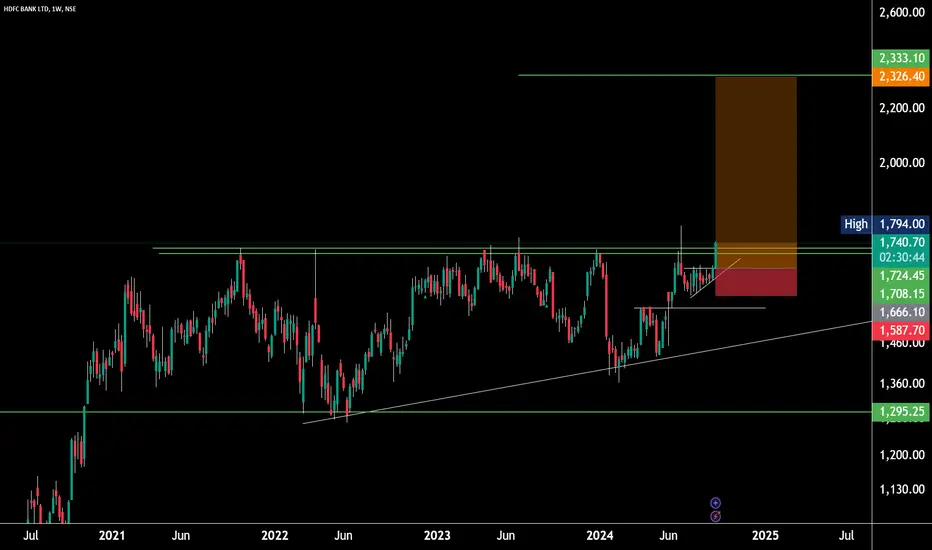Click the 1,130.00 price scale label
This screenshot has height=550, width=932.
(902, 489)
